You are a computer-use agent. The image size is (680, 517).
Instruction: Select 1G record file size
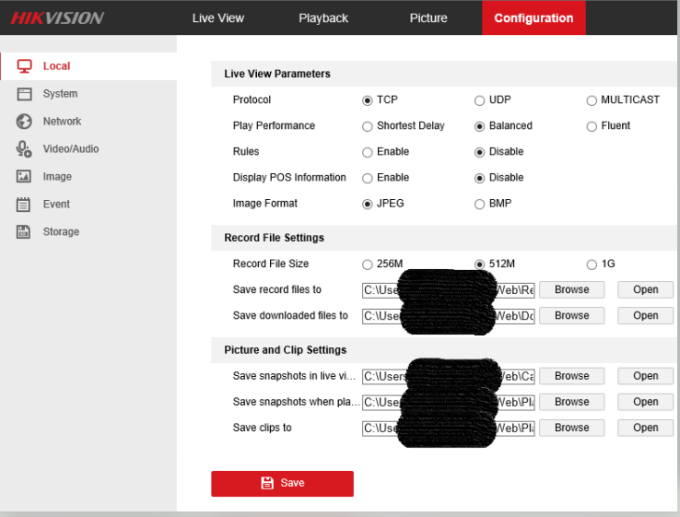(x=592, y=264)
